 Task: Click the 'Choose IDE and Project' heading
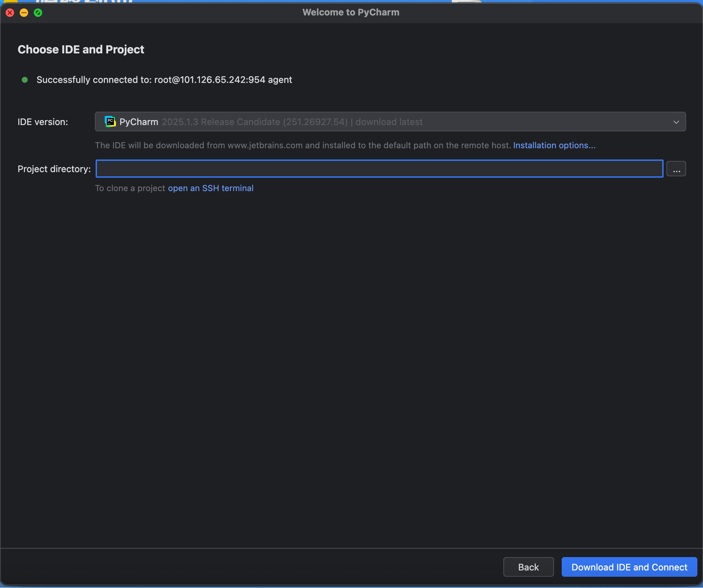(x=81, y=50)
